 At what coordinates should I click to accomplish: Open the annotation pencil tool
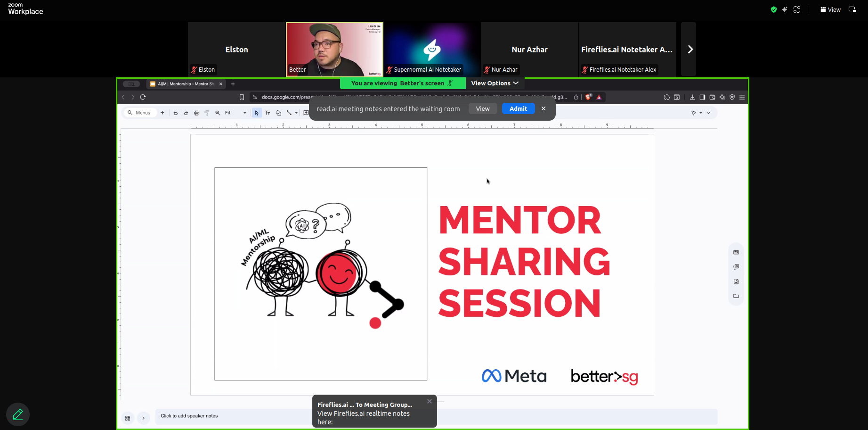tap(18, 414)
